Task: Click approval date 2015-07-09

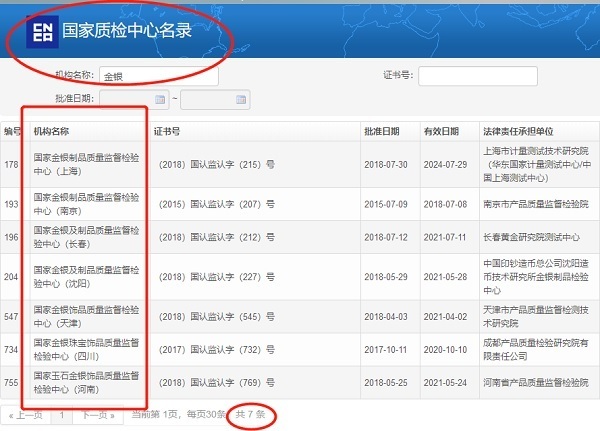Action: coord(386,204)
